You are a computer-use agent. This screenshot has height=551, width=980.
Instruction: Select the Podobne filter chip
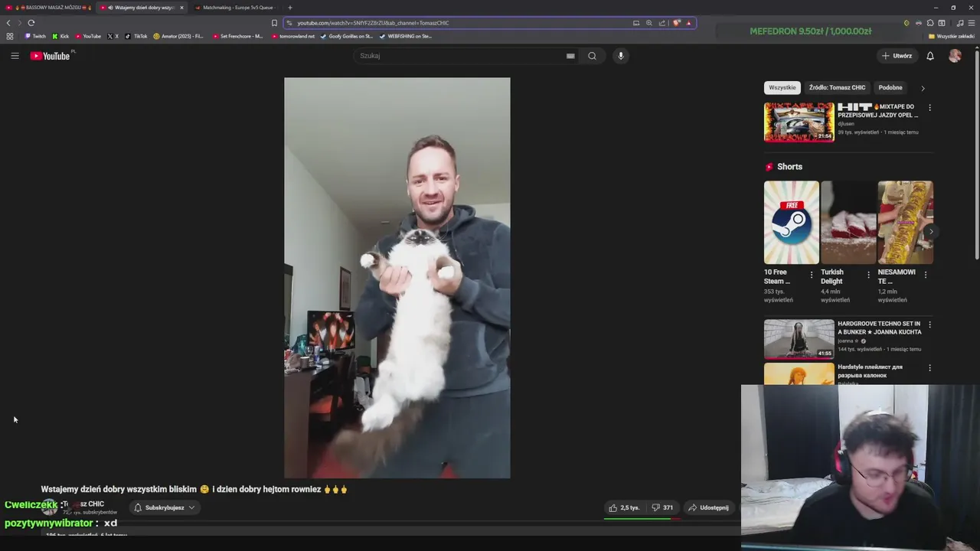point(890,87)
